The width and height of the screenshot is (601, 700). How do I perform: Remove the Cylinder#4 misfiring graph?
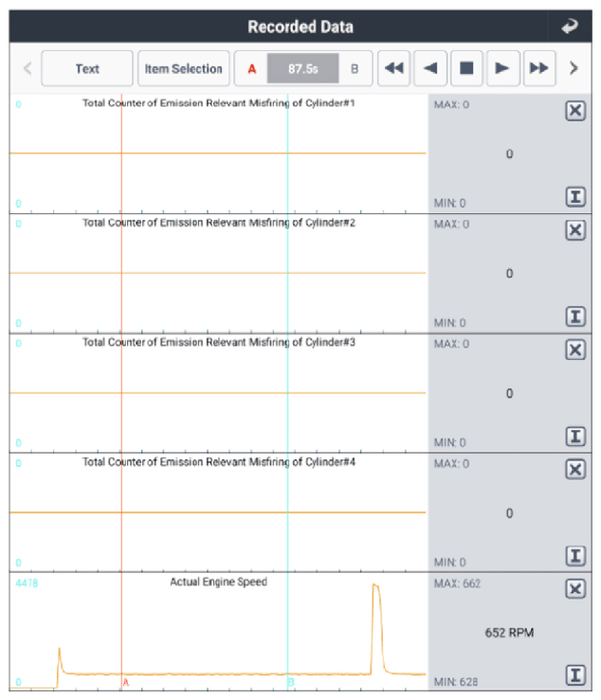575,469
